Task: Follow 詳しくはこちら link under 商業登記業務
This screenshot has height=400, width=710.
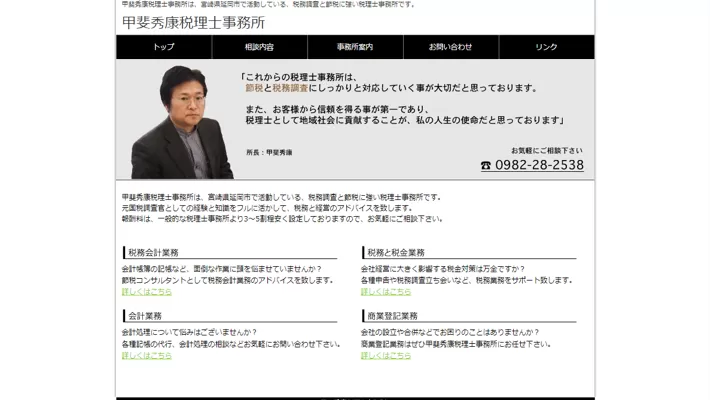Action: click(386, 355)
